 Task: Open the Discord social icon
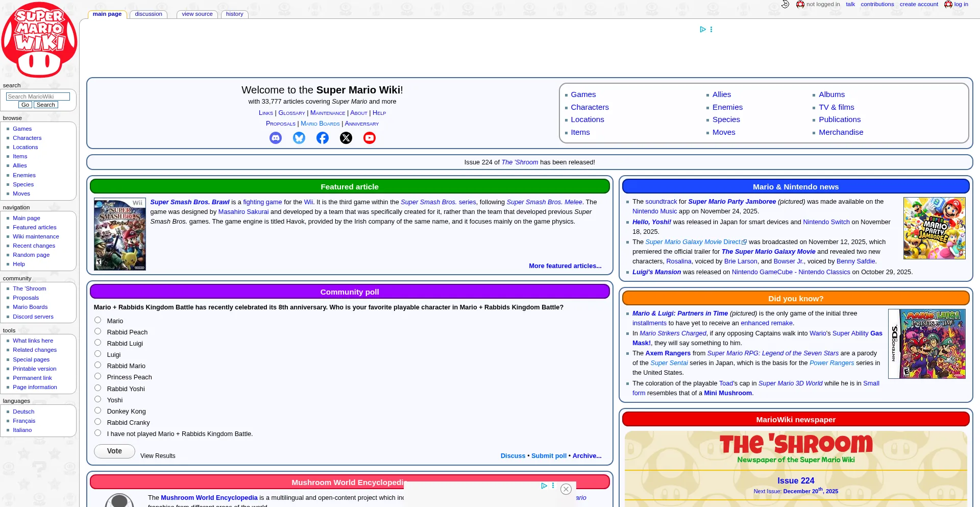coord(276,138)
